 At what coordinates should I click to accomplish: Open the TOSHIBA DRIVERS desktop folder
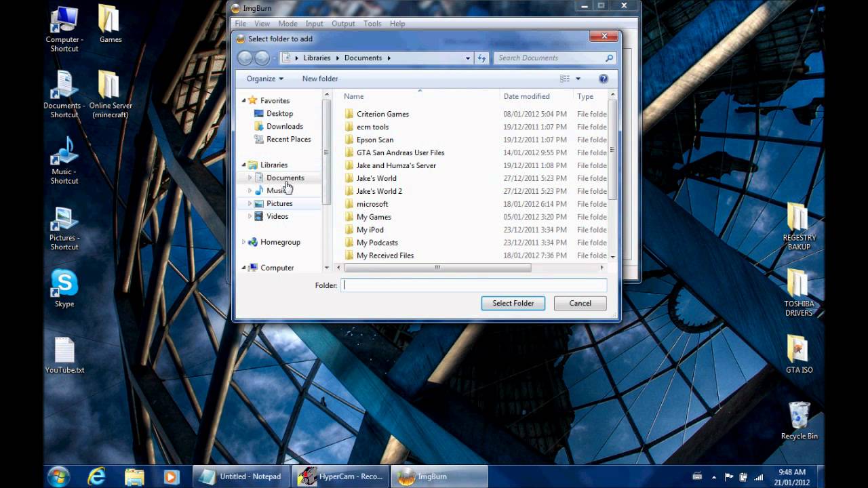coord(799,293)
